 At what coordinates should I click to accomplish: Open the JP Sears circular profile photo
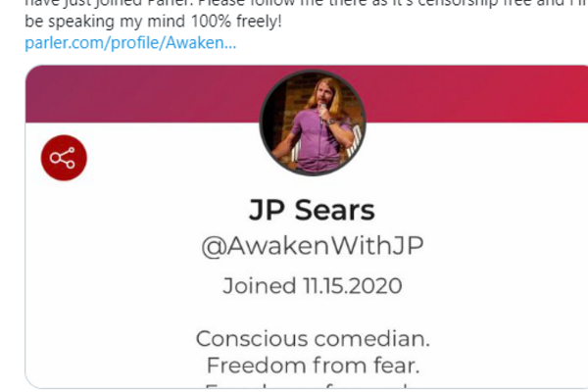(x=313, y=122)
